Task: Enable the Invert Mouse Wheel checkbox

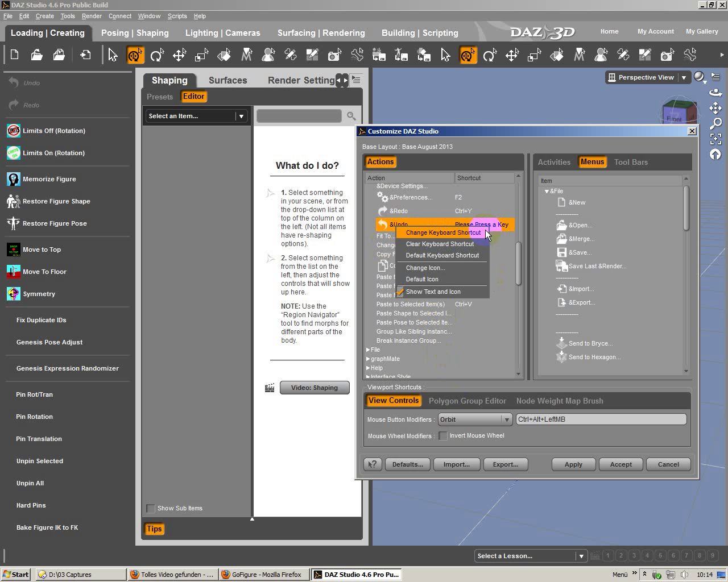Action: [443, 436]
